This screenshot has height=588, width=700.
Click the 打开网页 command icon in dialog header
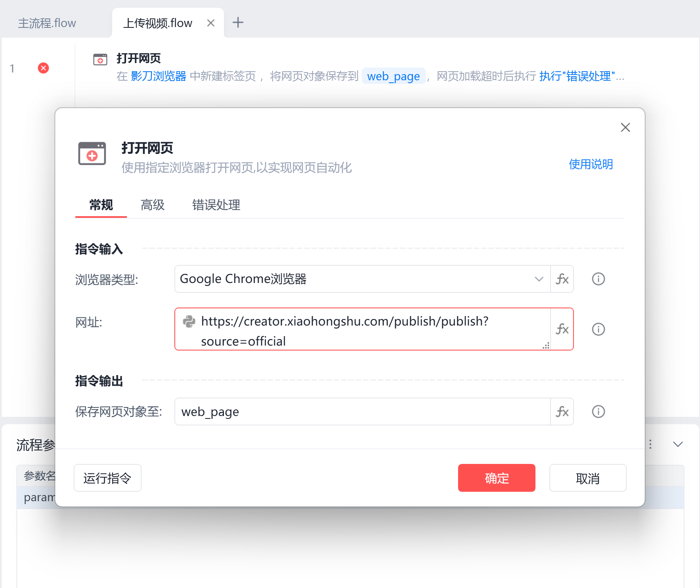(92, 154)
